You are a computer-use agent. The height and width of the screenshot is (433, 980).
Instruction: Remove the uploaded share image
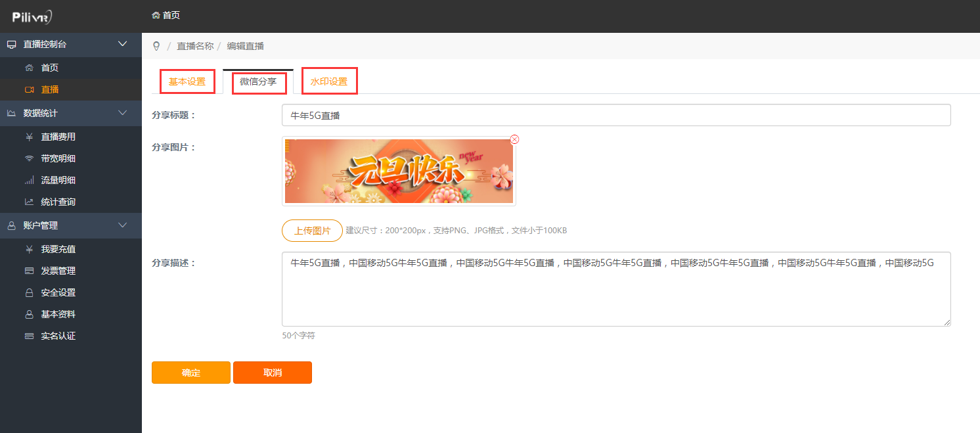(x=514, y=139)
